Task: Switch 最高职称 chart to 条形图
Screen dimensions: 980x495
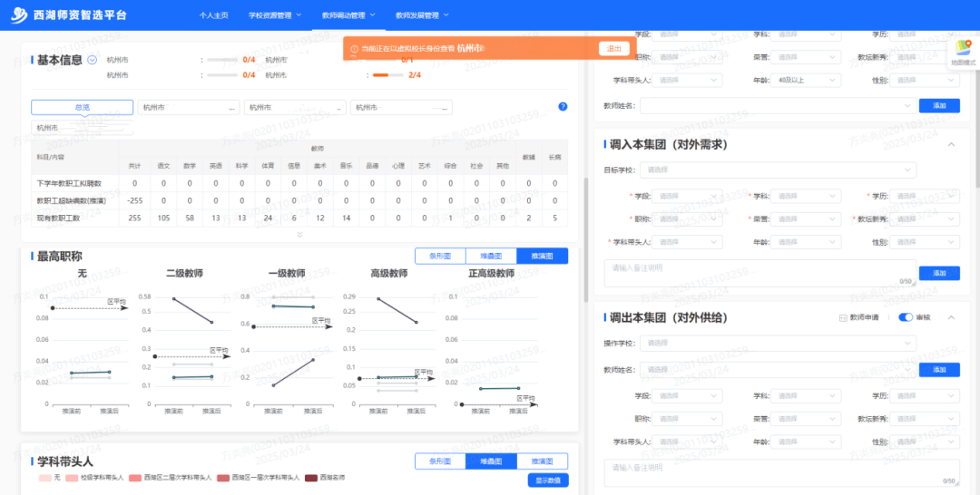Action: 440,256
